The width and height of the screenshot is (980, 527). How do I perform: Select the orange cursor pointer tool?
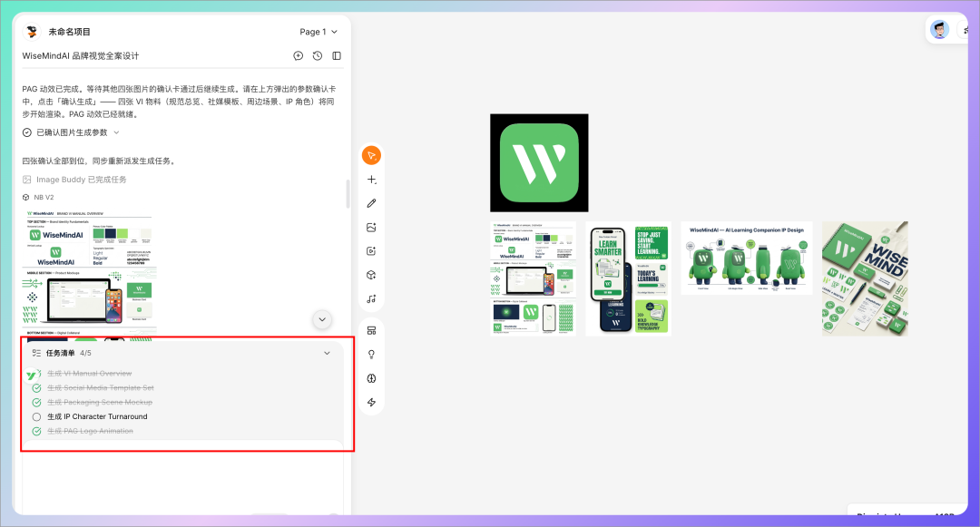371,155
